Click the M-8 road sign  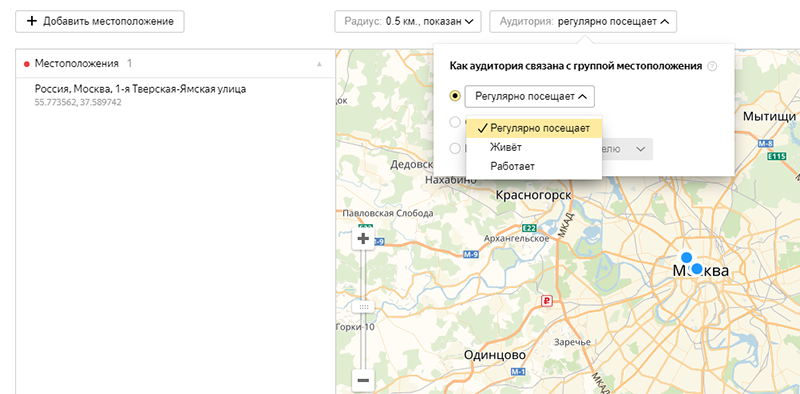pos(766,143)
